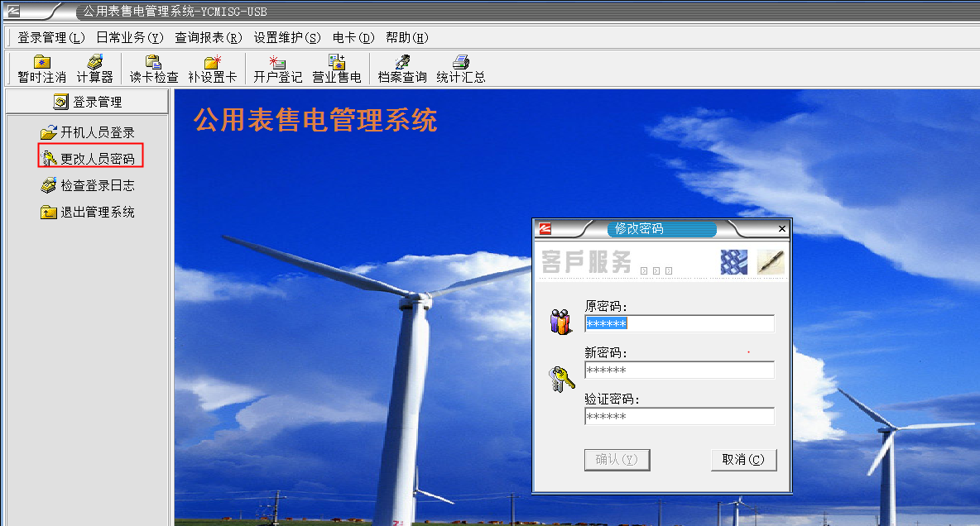Click the 统计汇总 printer icon
This screenshot has width=980, height=526.
coord(460,69)
